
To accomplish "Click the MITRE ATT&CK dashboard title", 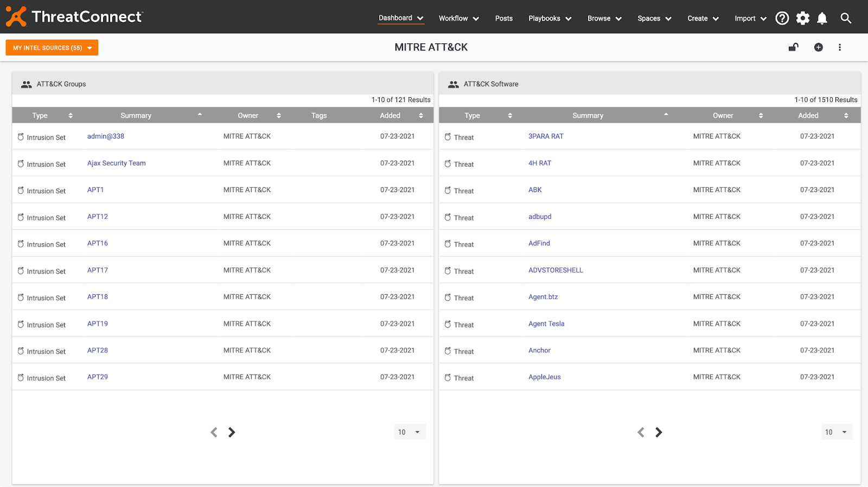I will tap(431, 47).
